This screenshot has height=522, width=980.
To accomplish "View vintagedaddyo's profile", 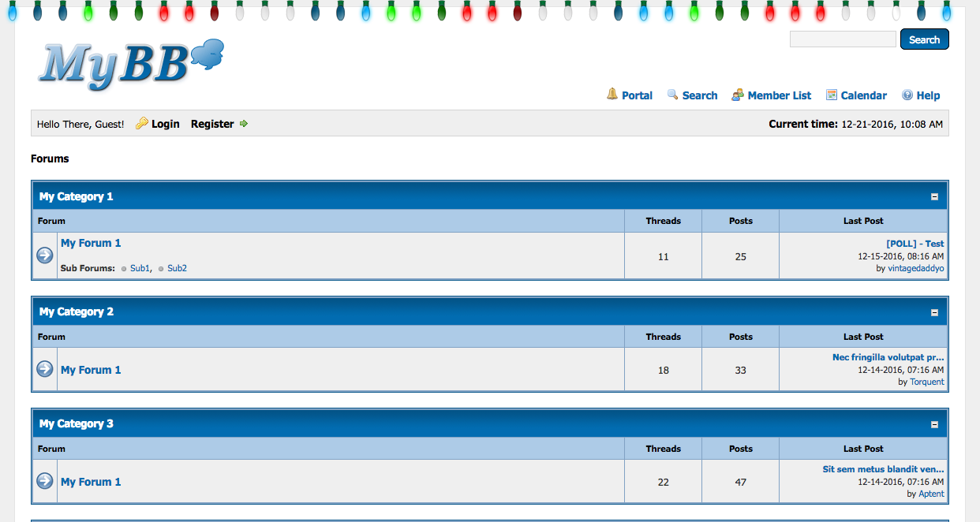I will [x=915, y=268].
